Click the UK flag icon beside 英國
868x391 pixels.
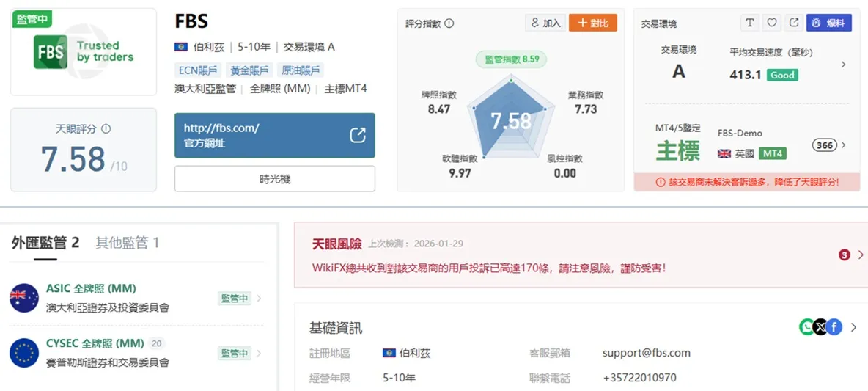724,153
